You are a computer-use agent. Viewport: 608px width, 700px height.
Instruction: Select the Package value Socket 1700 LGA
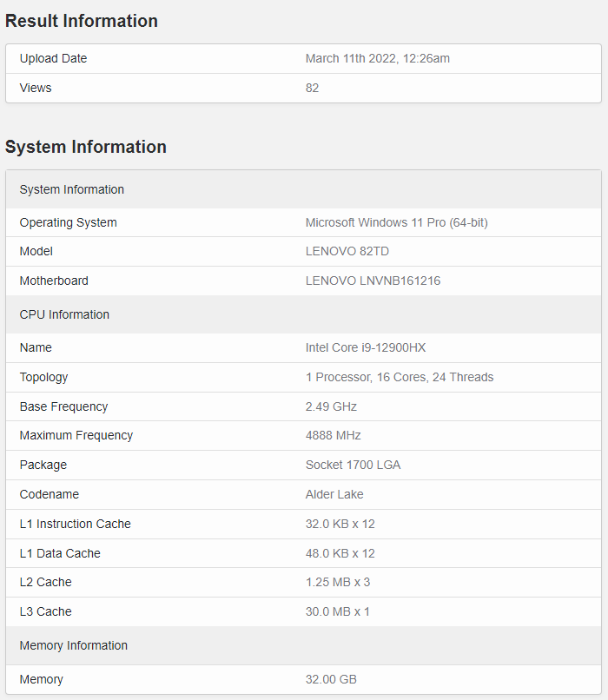pos(353,465)
